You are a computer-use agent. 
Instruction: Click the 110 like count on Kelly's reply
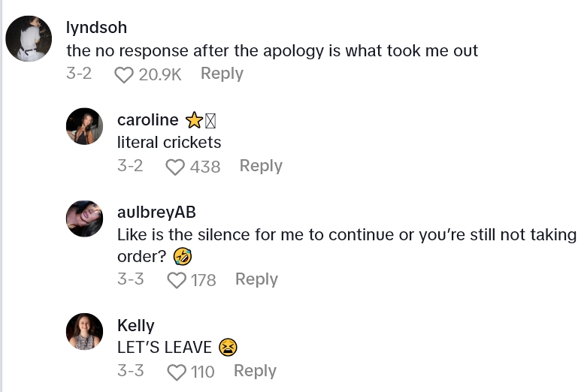[202, 372]
